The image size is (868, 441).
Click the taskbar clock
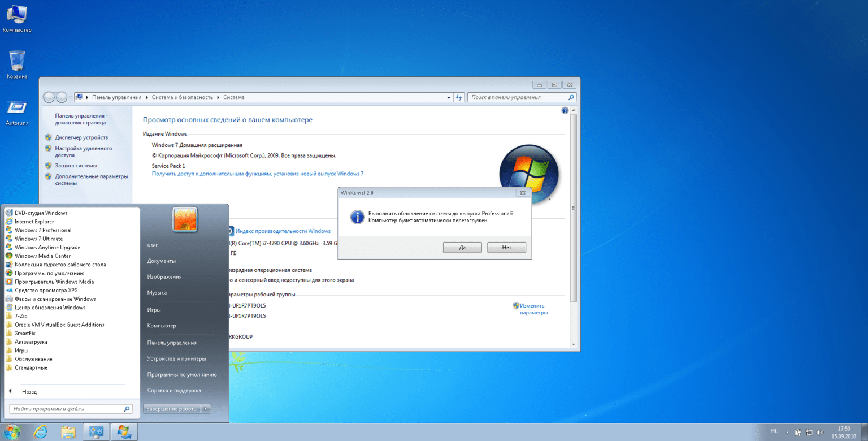[843, 433]
